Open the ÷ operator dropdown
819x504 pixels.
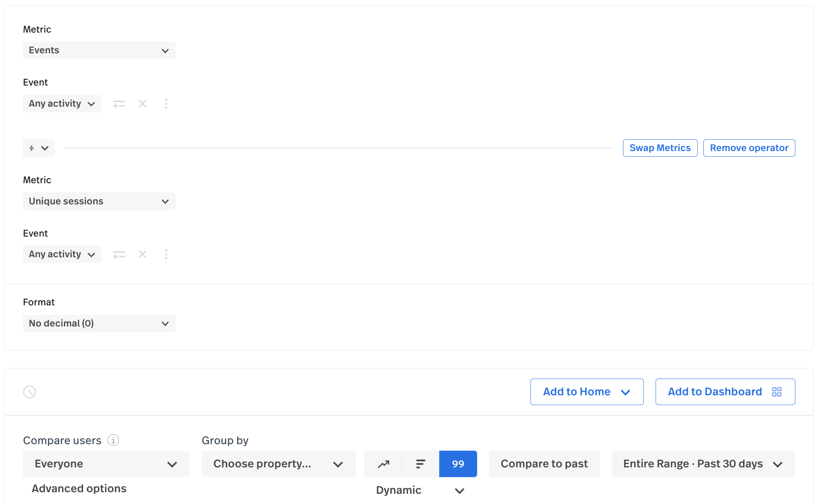point(39,148)
